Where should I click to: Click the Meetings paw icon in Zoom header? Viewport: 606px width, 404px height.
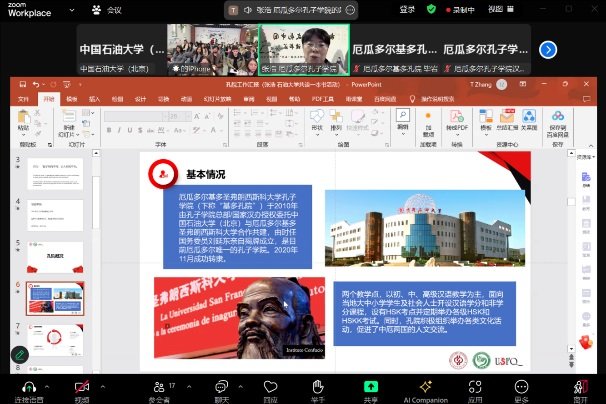click(x=96, y=10)
